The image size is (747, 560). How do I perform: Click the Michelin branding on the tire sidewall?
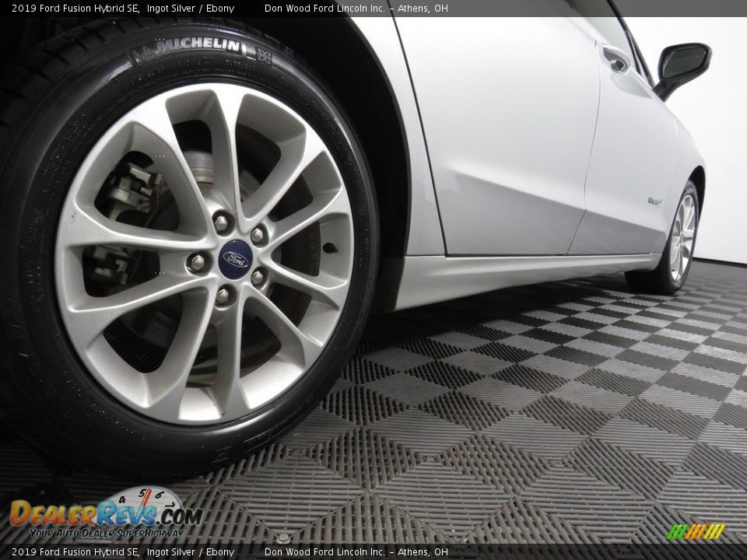(198, 47)
